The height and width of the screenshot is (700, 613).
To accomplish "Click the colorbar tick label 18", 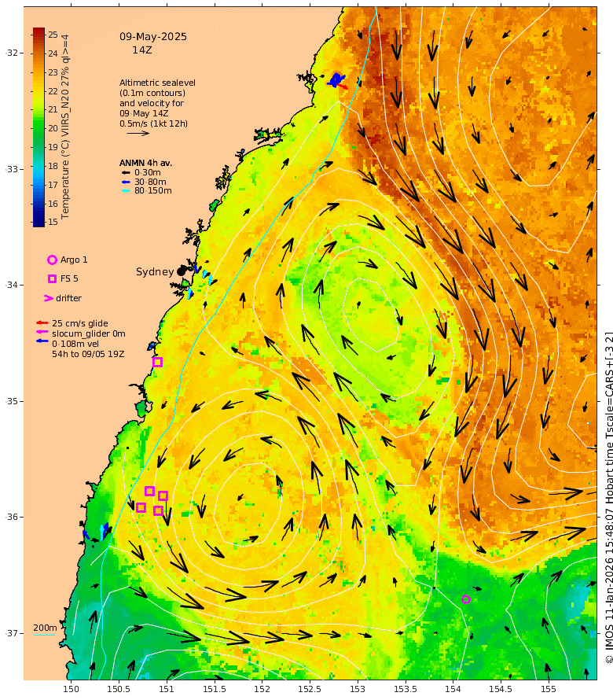I will (53, 166).
